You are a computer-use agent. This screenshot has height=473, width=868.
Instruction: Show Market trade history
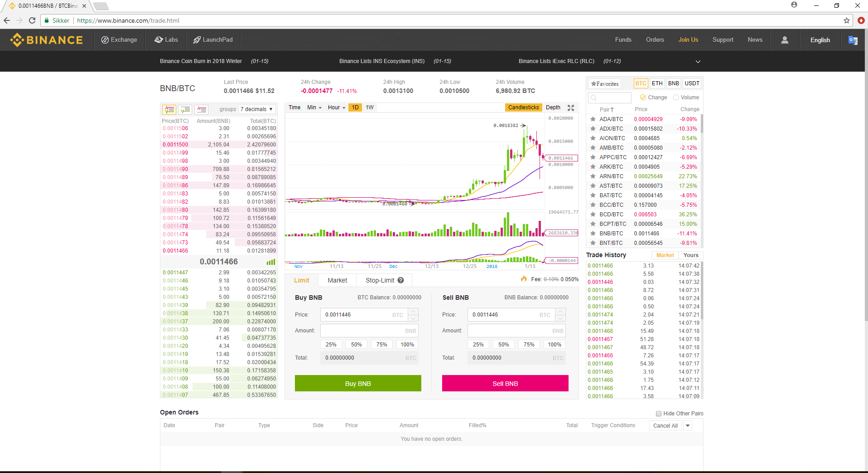click(665, 255)
